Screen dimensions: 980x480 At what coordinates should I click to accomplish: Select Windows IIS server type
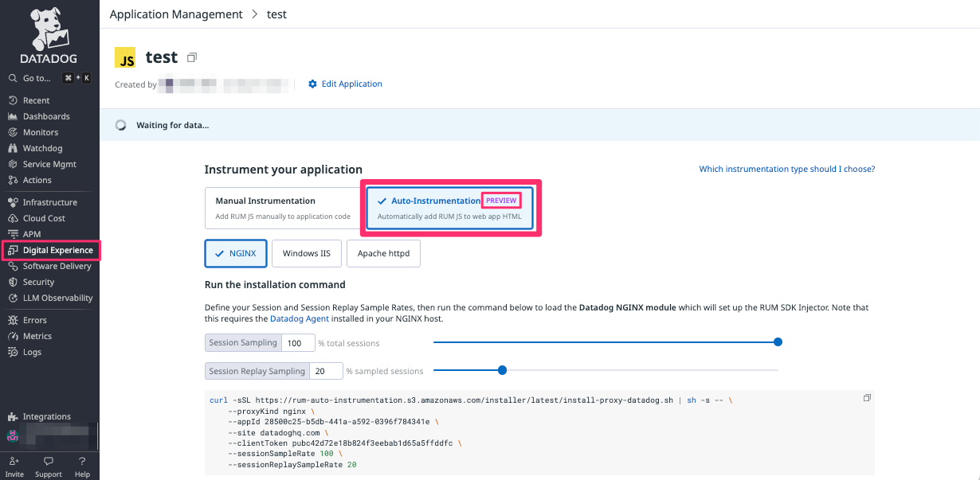pos(307,253)
